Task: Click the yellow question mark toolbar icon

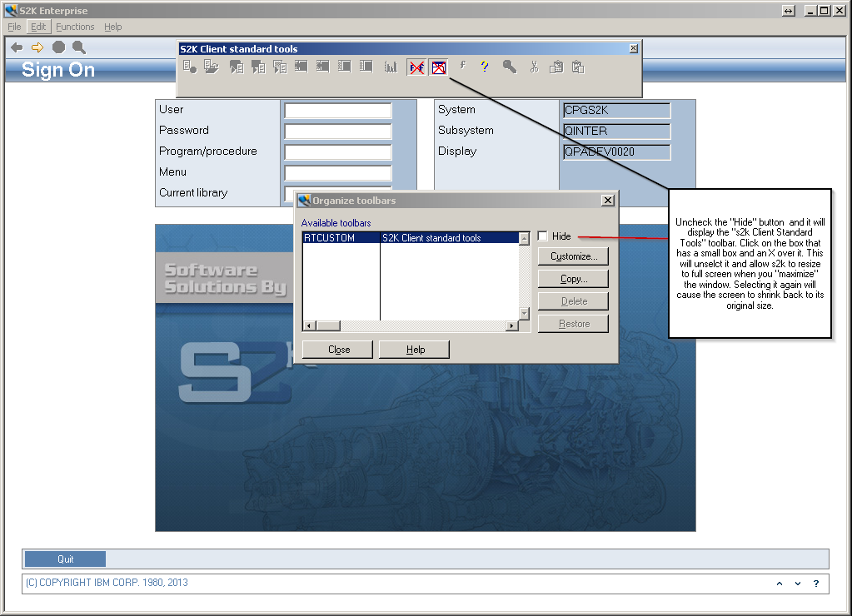Action: (485, 67)
